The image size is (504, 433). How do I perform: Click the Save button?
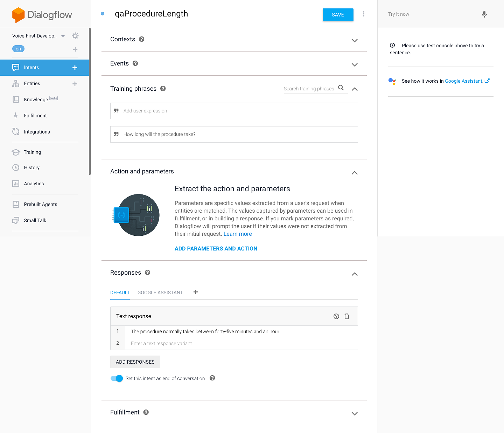point(338,15)
